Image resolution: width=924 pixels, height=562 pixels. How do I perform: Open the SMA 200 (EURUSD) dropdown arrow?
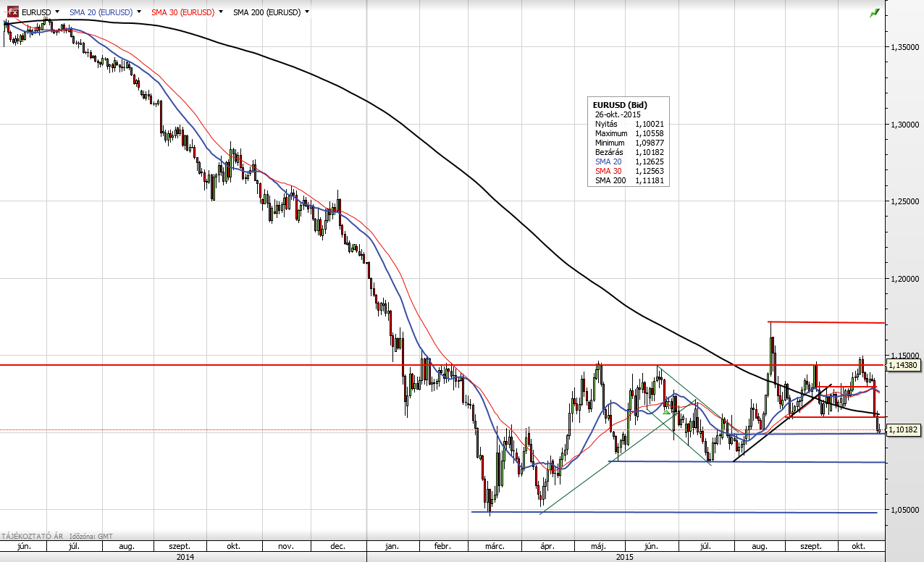click(x=307, y=12)
